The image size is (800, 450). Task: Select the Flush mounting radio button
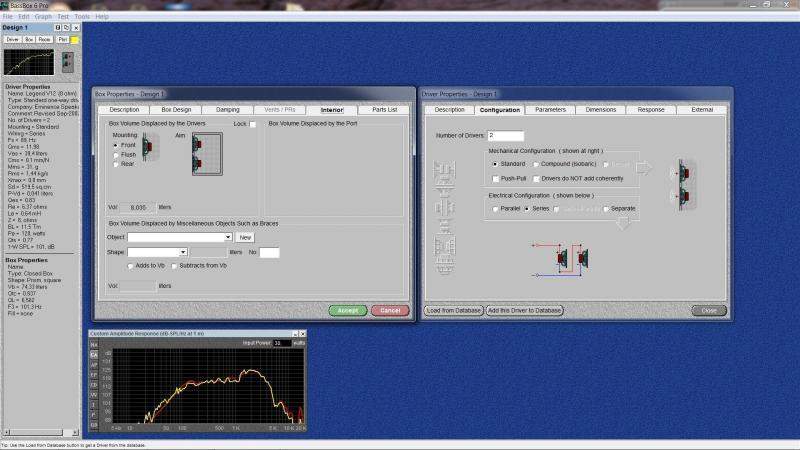[x=115, y=155]
